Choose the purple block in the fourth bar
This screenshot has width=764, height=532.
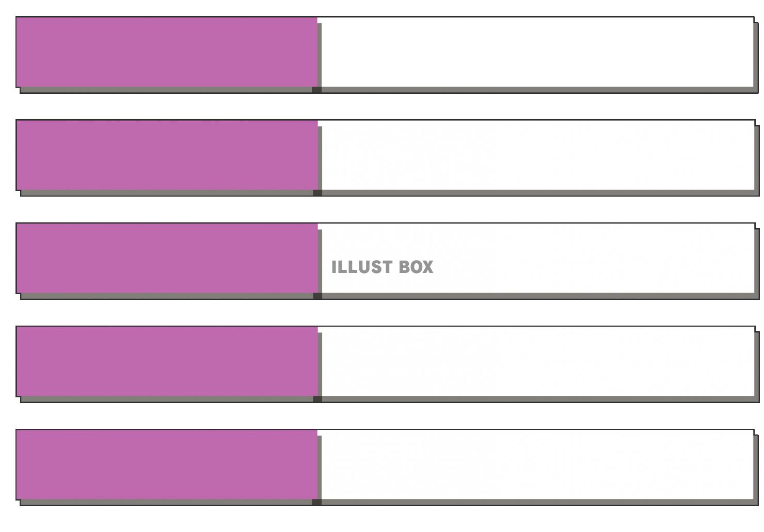(x=166, y=361)
